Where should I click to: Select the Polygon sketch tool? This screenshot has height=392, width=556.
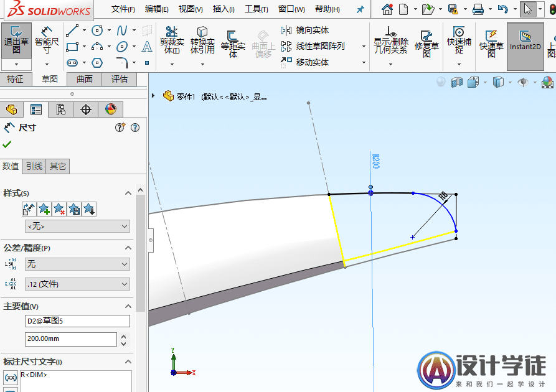tap(97, 63)
